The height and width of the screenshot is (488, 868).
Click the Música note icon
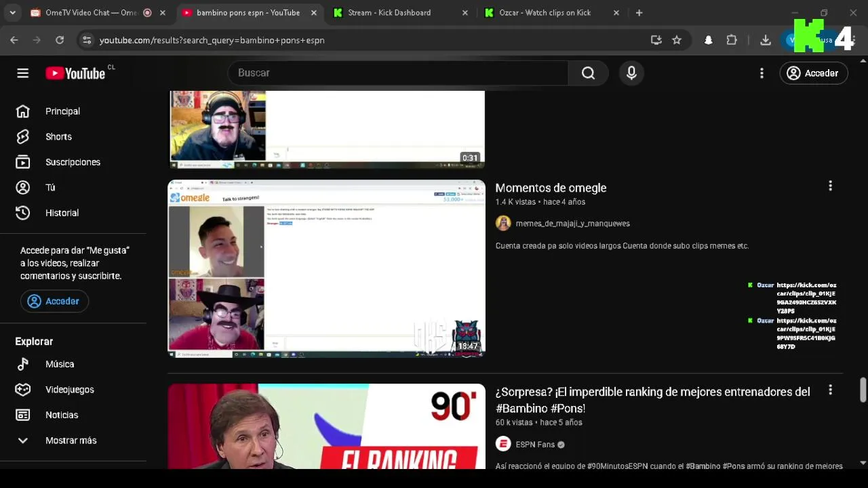coord(23,364)
